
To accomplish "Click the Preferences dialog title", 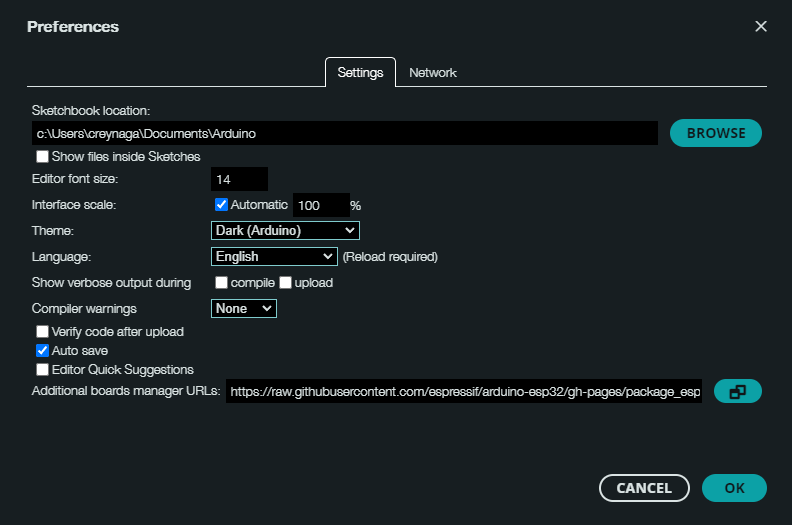I will 73,27.
